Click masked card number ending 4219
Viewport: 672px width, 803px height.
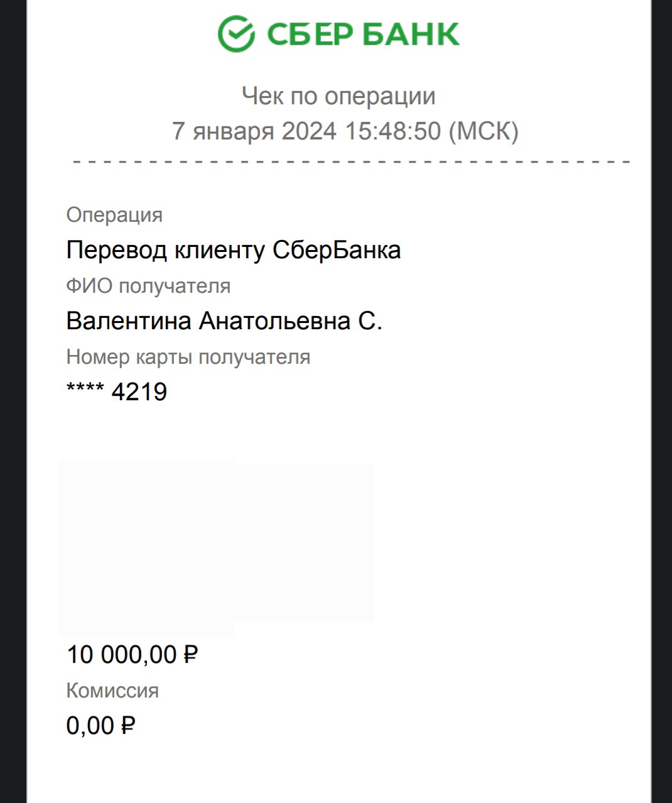point(139,392)
